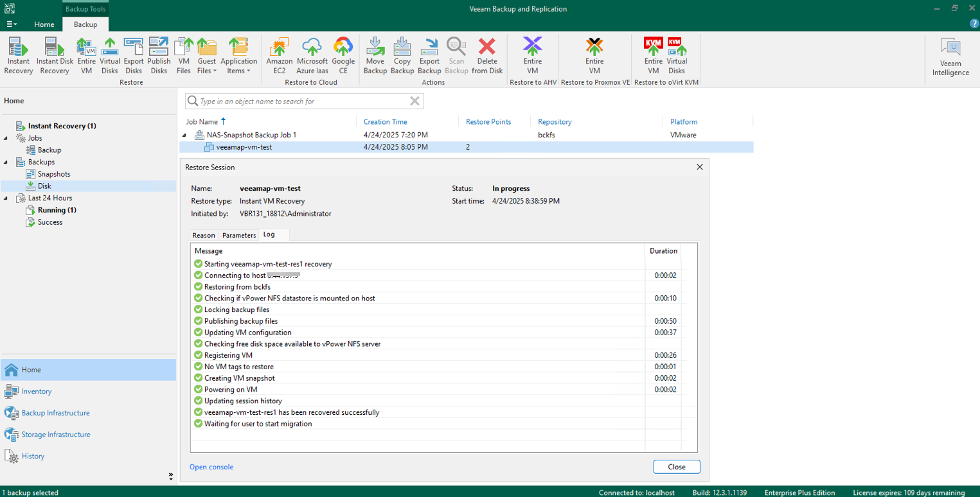Select the NAS-Snapshot Backup Job 1 row
This screenshot has width=980, height=497.
466,135
